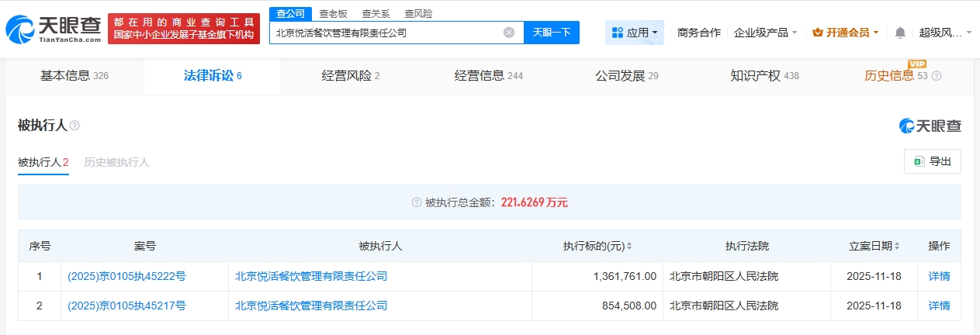Click the notification bell icon
Image resolution: width=980 pixels, height=335 pixels.
[900, 33]
